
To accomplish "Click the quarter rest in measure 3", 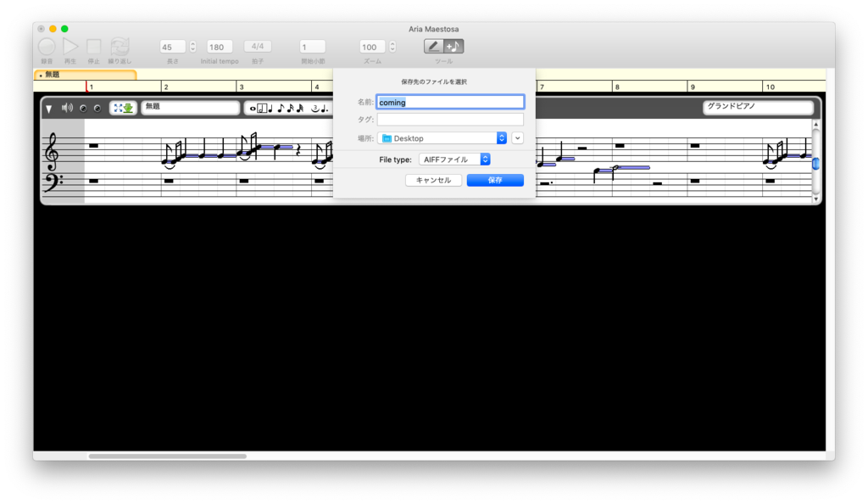I will [298, 149].
